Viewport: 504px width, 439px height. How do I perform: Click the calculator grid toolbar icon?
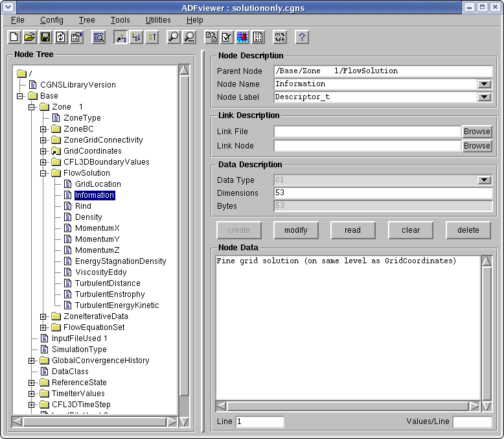(x=258, y=38)
